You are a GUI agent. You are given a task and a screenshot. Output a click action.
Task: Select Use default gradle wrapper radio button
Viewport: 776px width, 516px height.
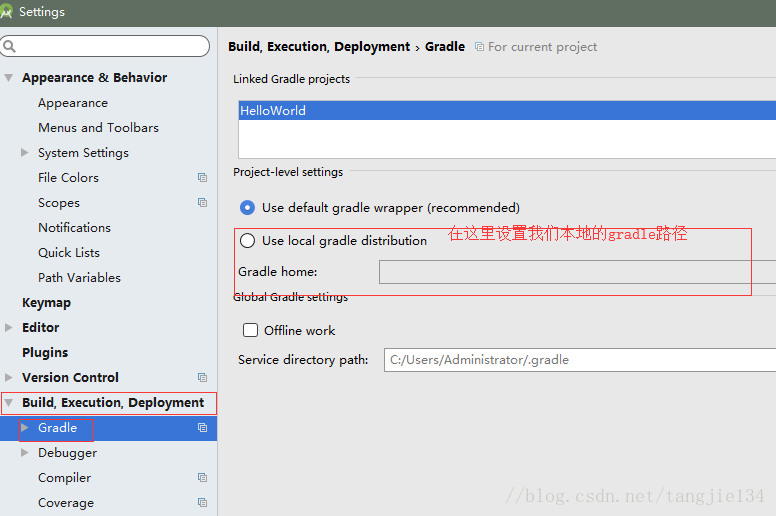click(247, 208)
